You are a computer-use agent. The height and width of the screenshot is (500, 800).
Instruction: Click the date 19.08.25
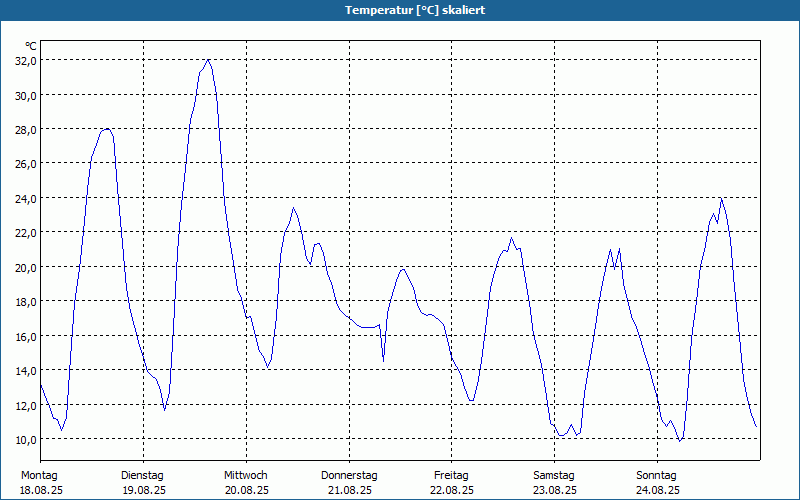pos(144,490)
